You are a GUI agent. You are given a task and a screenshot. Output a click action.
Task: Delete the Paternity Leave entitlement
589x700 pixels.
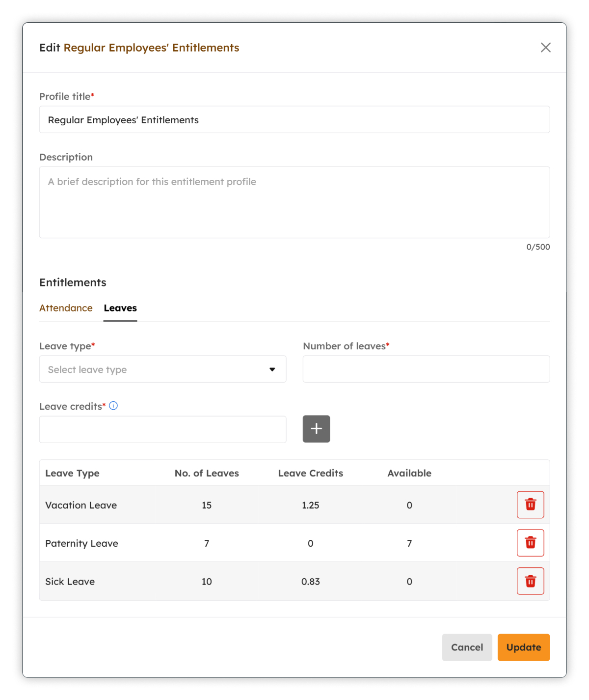coord(530,543)
